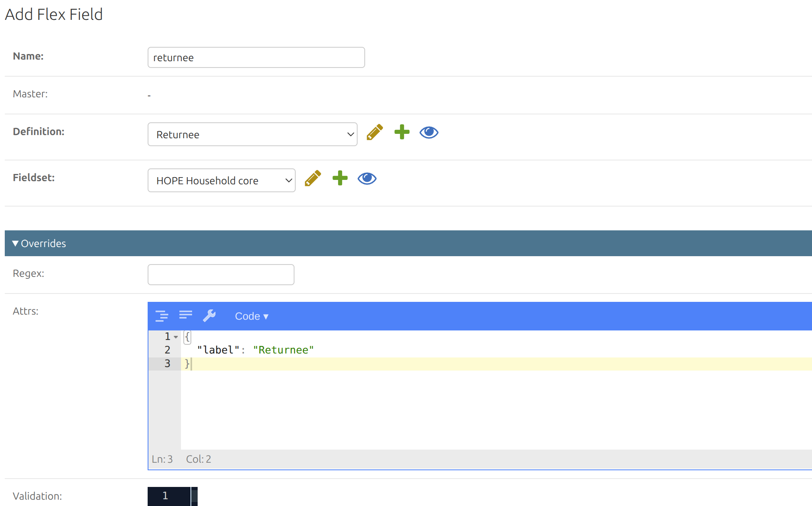Add new Definition with plus icon
The image size is (812, 506).
tap(402, 132)
